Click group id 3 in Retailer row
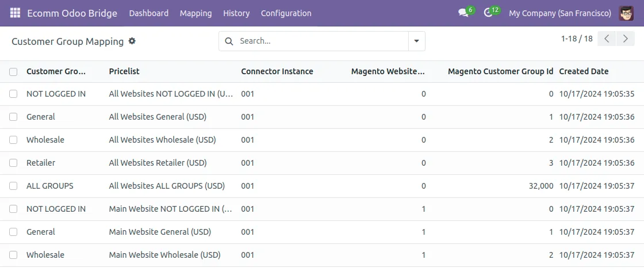Image resolution: width=644 pixels, height=271 pixels. (551, 163)
